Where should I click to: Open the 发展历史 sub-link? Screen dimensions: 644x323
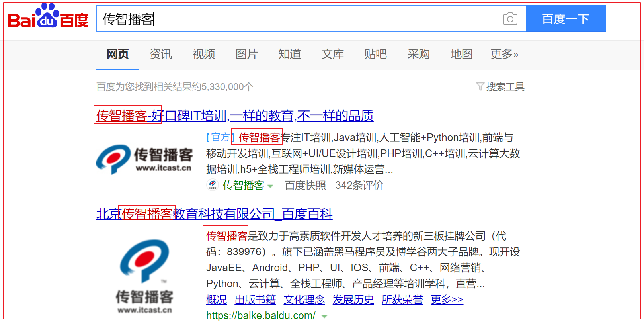coord(353,300)
